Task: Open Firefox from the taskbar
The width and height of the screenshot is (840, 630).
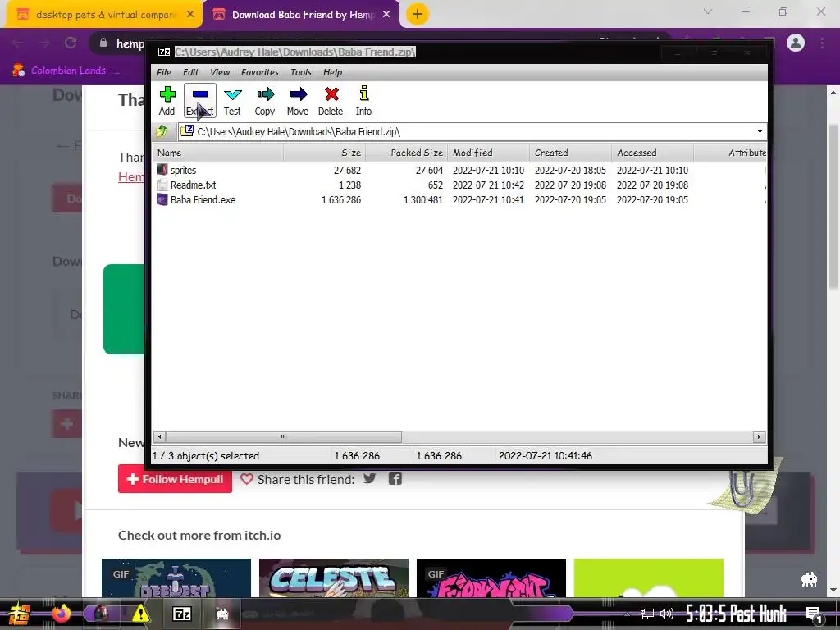Action: click(61, 614)
